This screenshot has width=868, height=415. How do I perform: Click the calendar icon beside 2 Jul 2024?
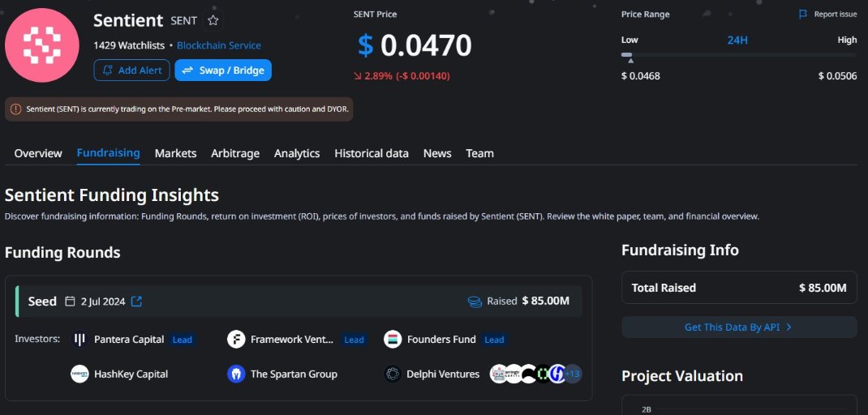(x=70, y=302)
